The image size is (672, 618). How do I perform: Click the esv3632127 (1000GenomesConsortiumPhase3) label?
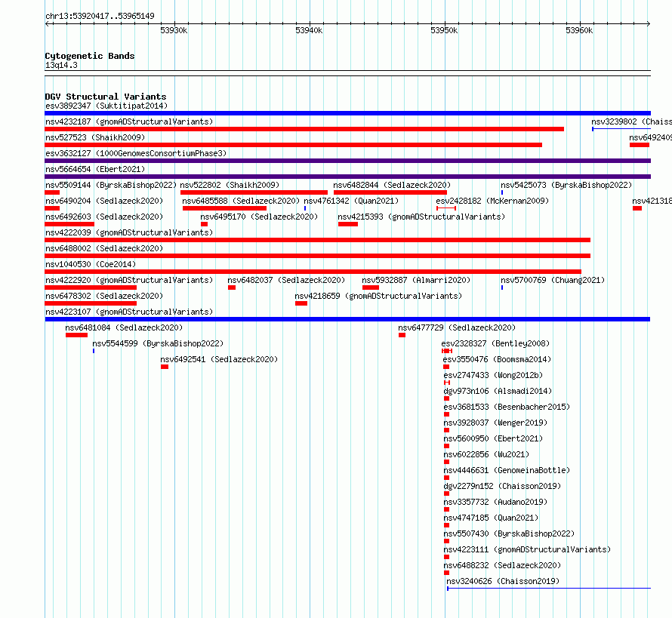[136, 153]
